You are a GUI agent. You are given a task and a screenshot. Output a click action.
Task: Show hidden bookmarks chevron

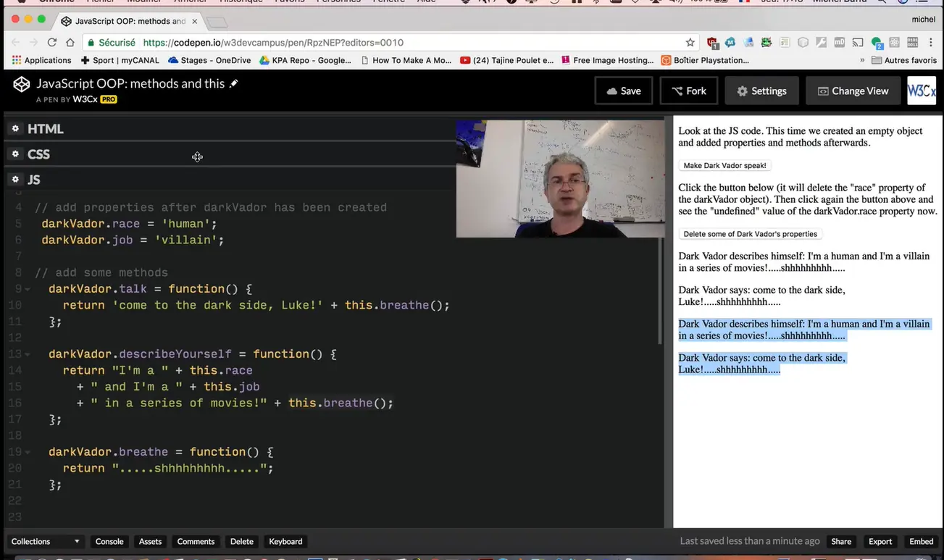862,60
